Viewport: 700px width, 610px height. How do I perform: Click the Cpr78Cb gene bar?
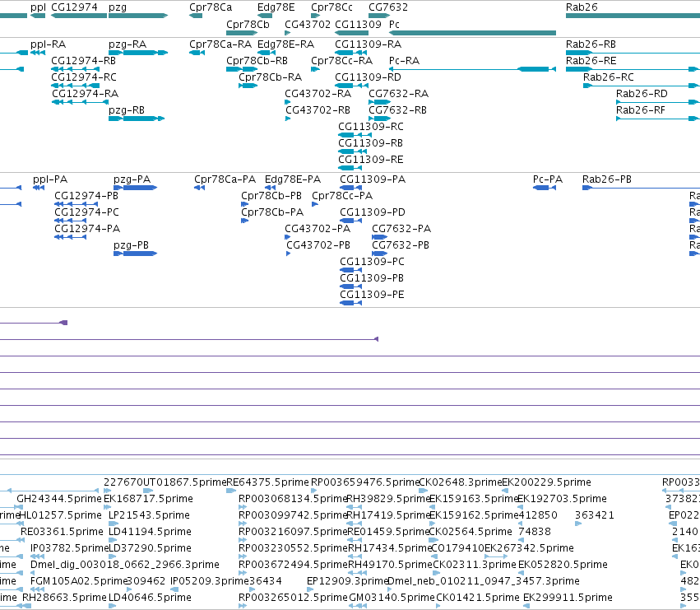click(242, 33)
